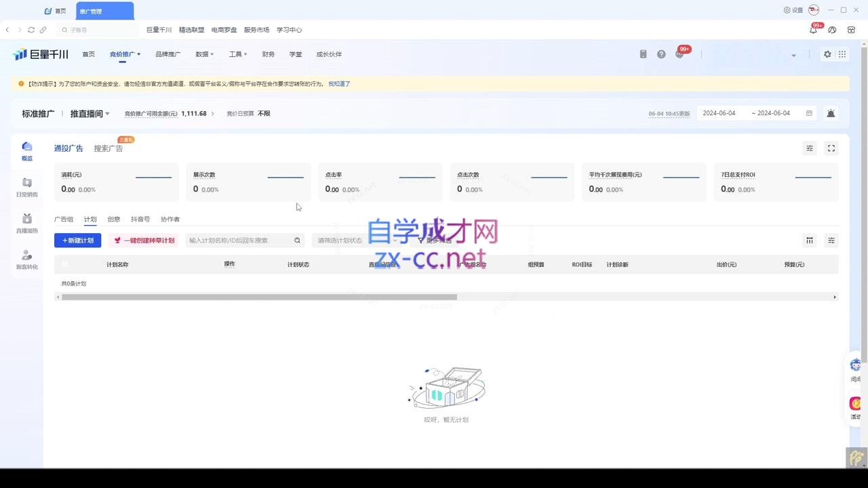868x488 pixels.
Task: Open notifications via the 99+ badge icon
Action: pos(679,54)
